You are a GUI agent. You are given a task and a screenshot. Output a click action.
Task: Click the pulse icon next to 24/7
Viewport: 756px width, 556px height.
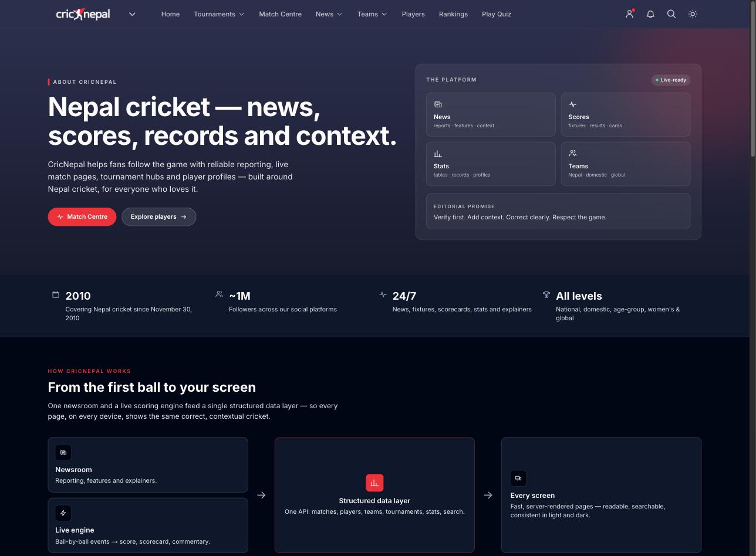[x=383, y=294]
